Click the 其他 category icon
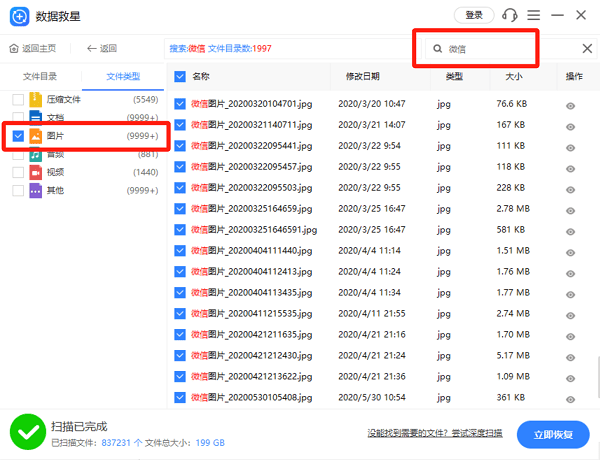The image size is (600, 460). (35, 190)
